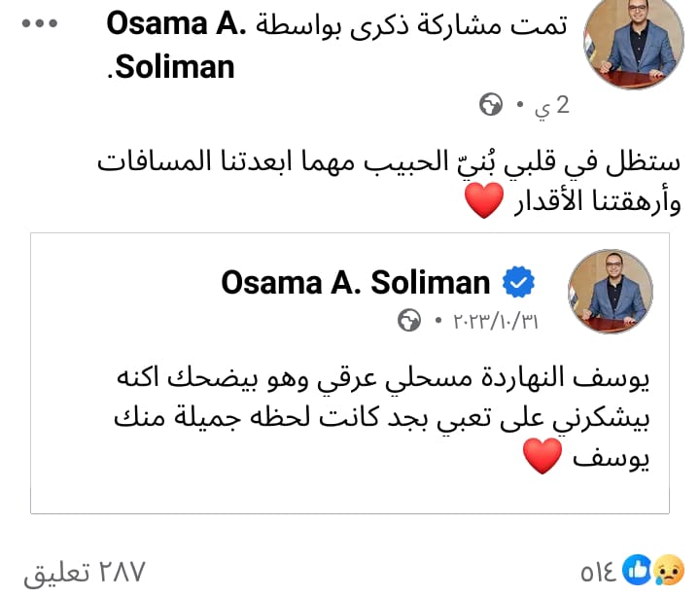The image size is (700, 596).
Task: Click the caption text starting 'ستظل في قلبي'
Action: tap(389, 160)
